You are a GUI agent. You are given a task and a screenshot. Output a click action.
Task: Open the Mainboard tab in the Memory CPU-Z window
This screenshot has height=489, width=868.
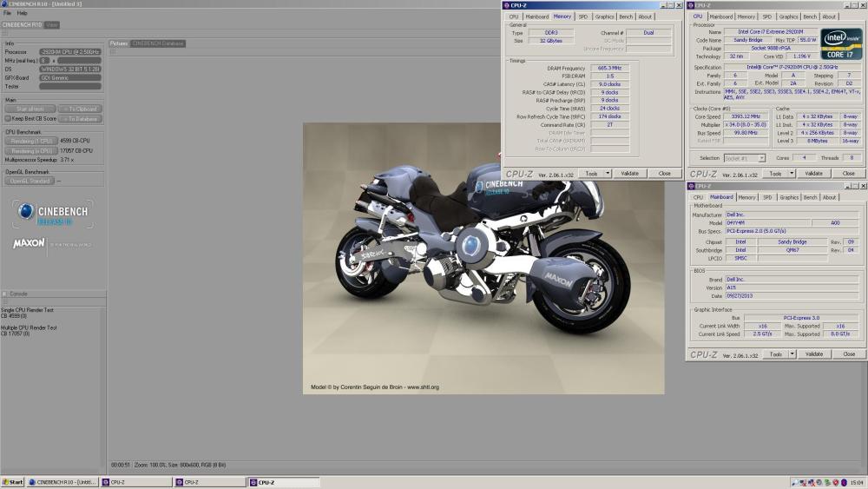click(536, 17)
